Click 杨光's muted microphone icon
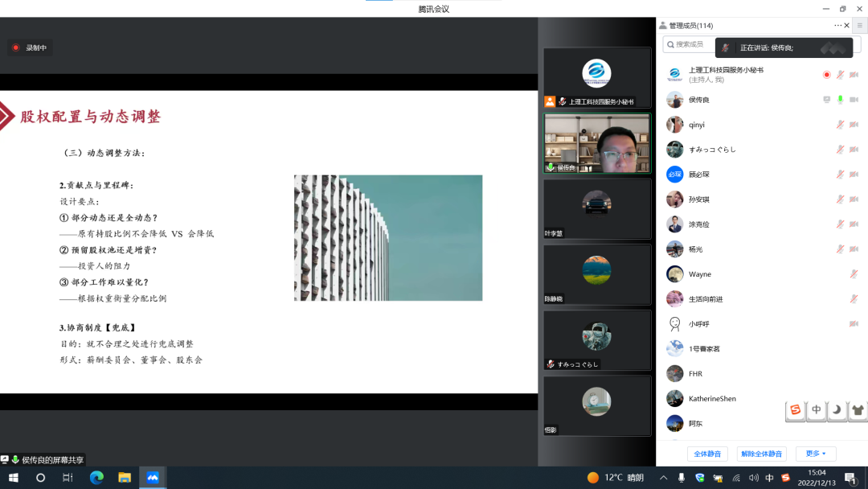868x489 pixels. pyautogui.click(x=841, y=249)
